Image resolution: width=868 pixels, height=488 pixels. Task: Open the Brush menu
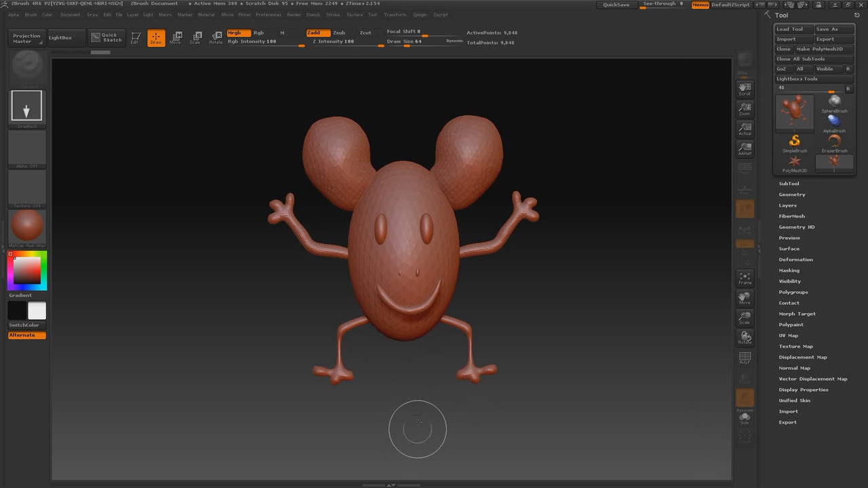(31, 14)
